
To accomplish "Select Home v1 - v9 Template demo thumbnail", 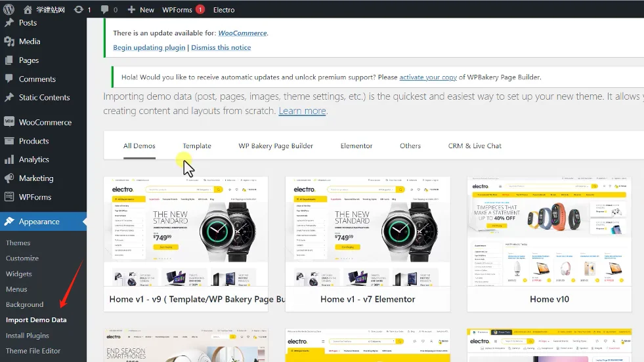I will pyautogui.click(x=186, y=232).
